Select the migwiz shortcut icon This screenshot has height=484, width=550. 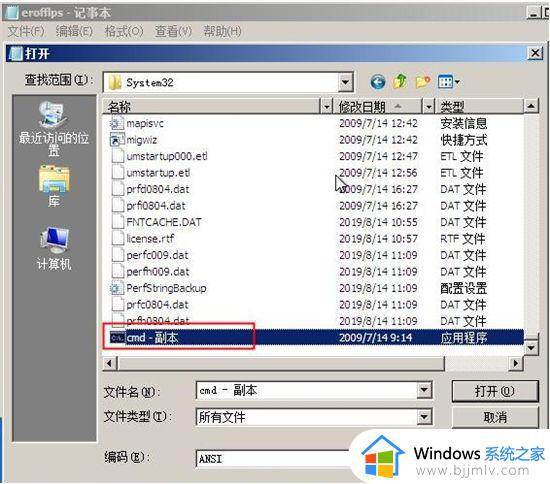coord(117,140)
